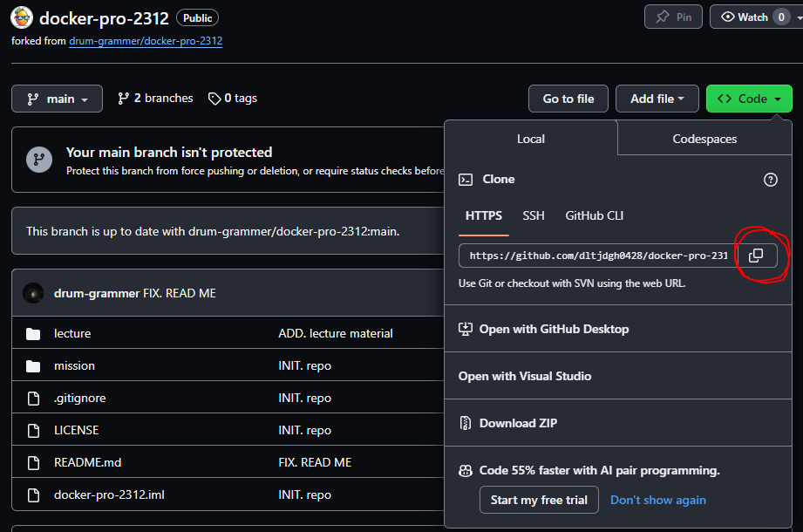Click the branch protection notice icon
Screen dimensions: 803x532
pyautogui.click(x=39, y=160)
